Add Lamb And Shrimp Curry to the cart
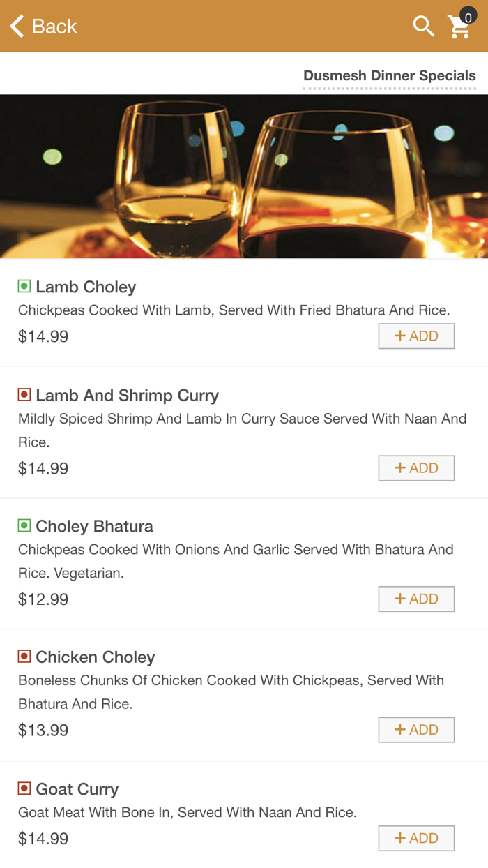This screenshot has height=868, width=488. (416, 468)
